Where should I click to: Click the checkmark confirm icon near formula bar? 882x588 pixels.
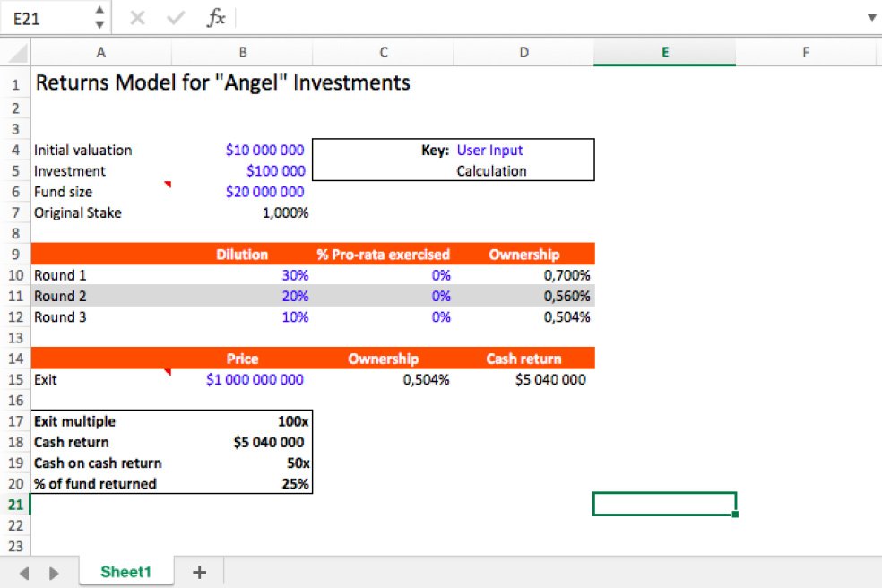(x=176, y=16)
